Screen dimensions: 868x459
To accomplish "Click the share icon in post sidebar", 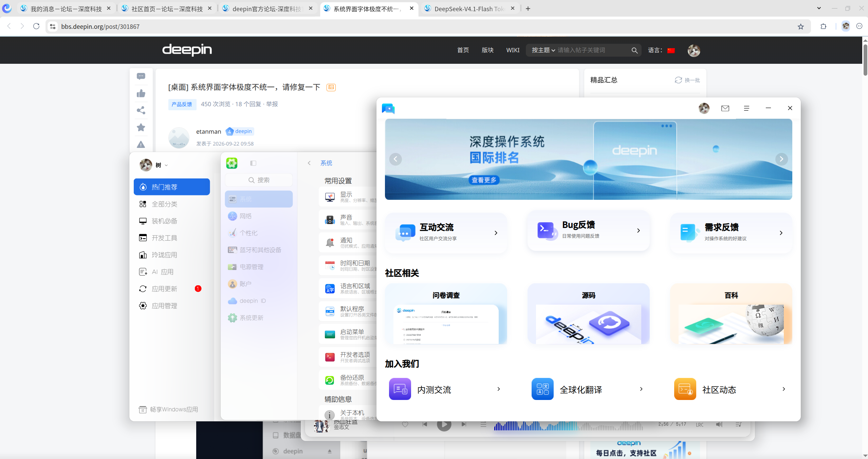I will pyautogui.click(x=141, y=110).
